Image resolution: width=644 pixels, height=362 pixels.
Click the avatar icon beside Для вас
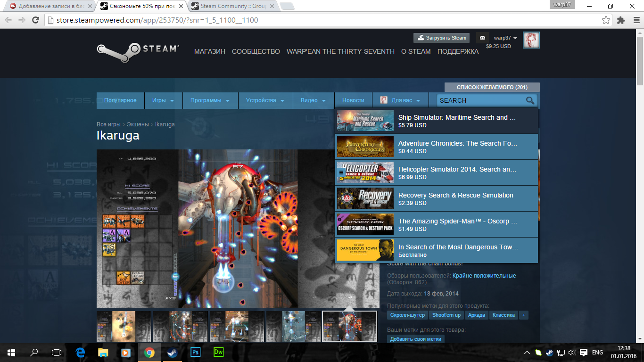[x=384, y=100]
